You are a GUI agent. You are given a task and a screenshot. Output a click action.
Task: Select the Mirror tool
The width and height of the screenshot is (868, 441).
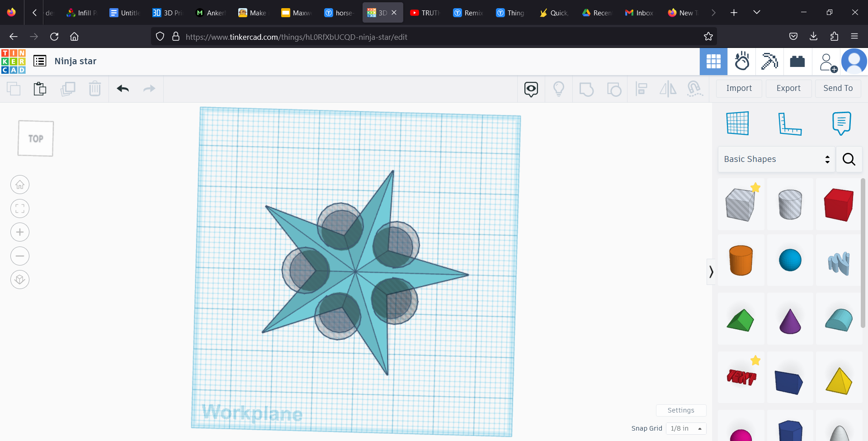668,89
